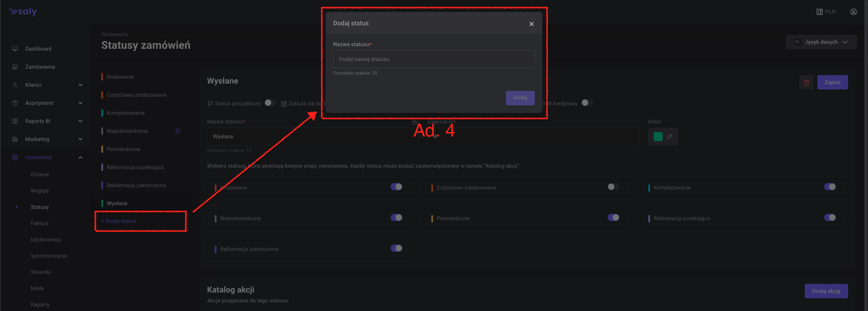Open the Język danych dropdown
Viewport: 868px width, 311px height.
point(821,42)
